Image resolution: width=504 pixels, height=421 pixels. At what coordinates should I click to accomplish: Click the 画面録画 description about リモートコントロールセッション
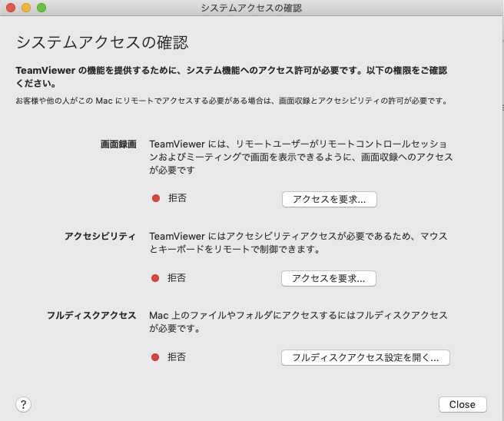click(301, 157)
